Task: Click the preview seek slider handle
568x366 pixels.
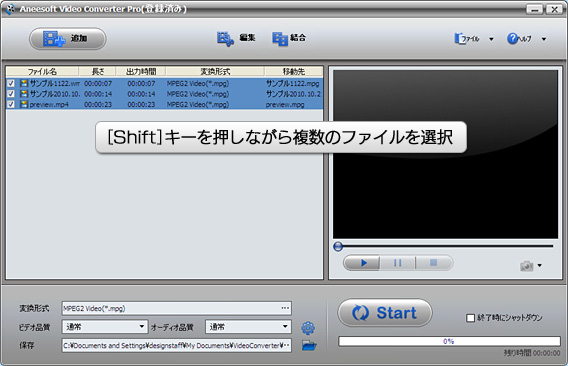Action: pos(338,246)
